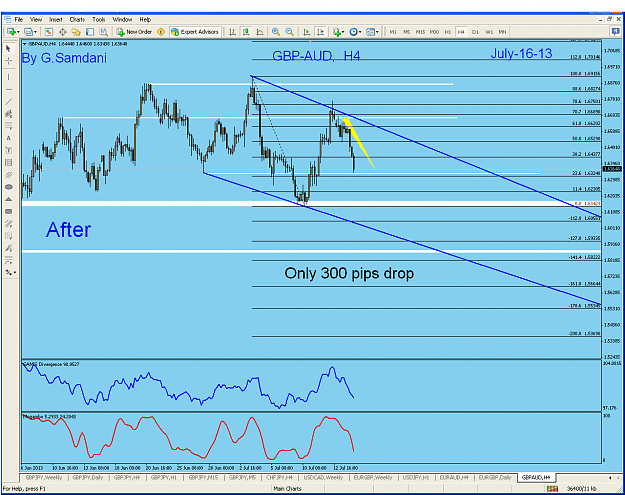The image size is (625, 495).
Task: Open the Charts menu
Action: click(77, 20)
